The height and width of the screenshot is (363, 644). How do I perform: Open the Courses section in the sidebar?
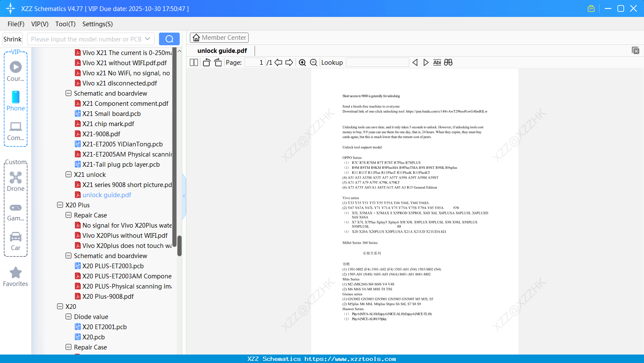[16, 71]
